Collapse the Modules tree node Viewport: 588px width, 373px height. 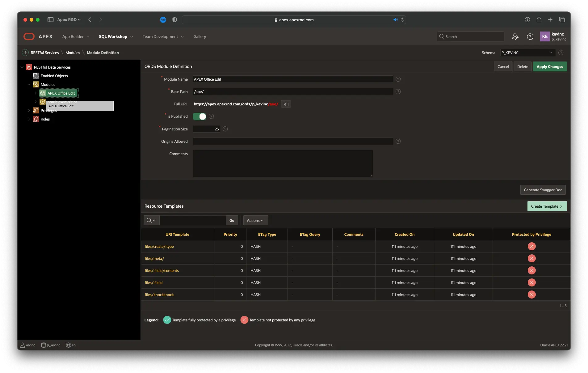[29, 84]
